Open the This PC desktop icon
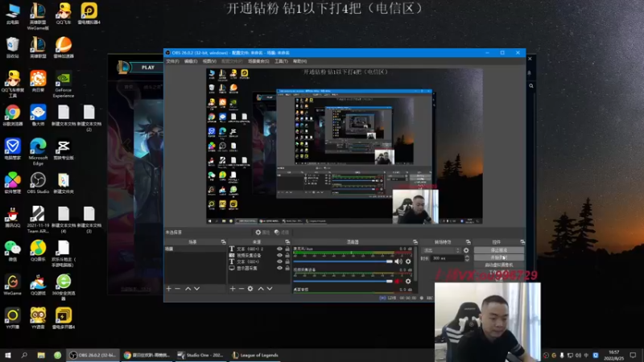Image resolution: width=644 pixels, height=362 pixels. 12,14
